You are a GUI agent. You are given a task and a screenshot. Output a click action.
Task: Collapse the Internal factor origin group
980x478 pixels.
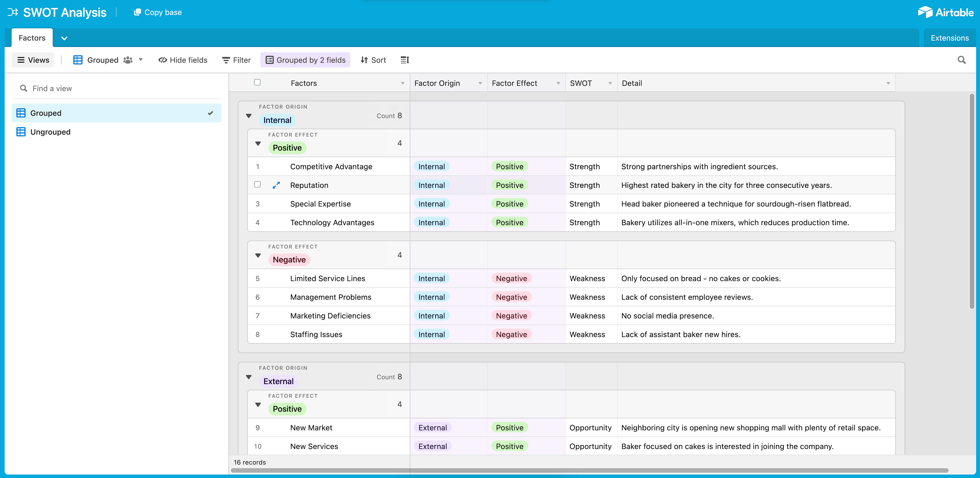click(249, 116)
